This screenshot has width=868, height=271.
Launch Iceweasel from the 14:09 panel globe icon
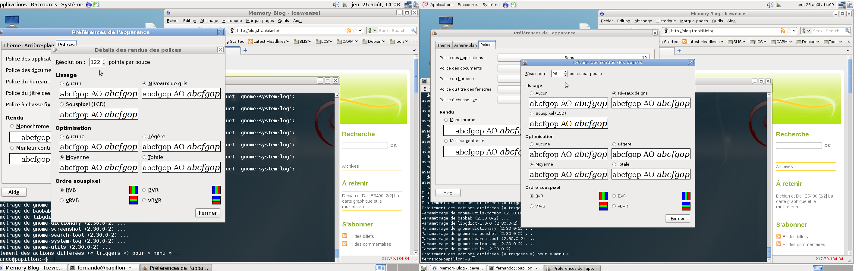pyautogui.click(x=505, y=5)
